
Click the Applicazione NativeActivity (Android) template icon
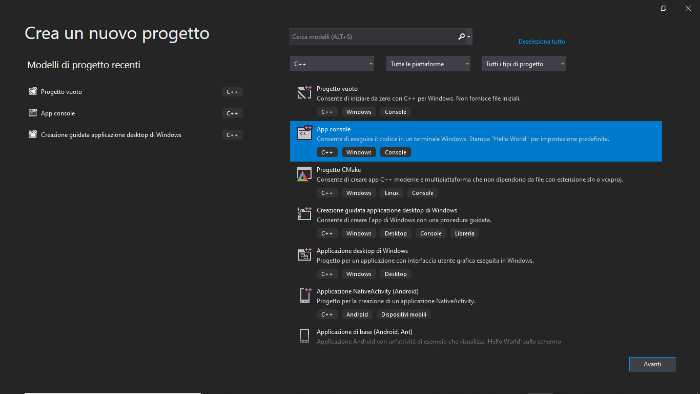point(304,295)
